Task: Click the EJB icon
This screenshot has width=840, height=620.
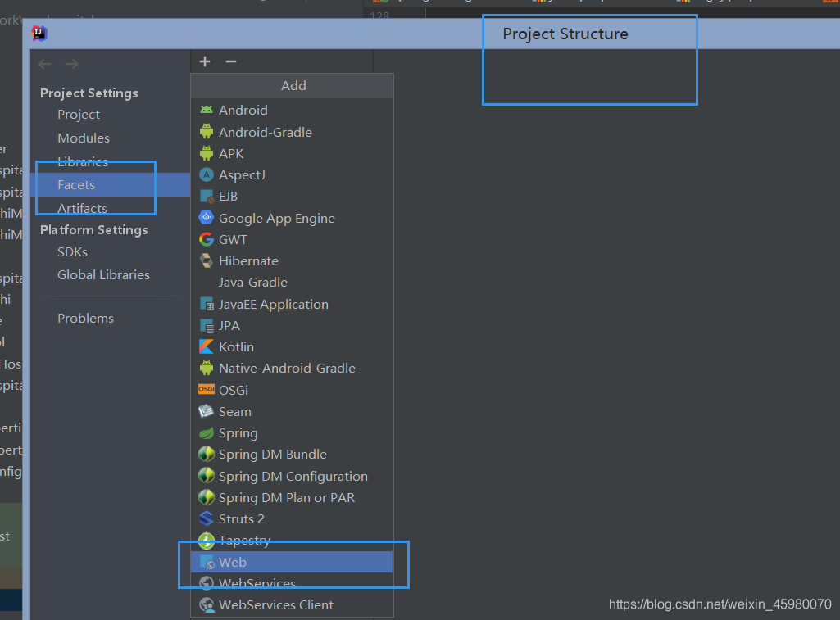Action: tap(207, 196)
